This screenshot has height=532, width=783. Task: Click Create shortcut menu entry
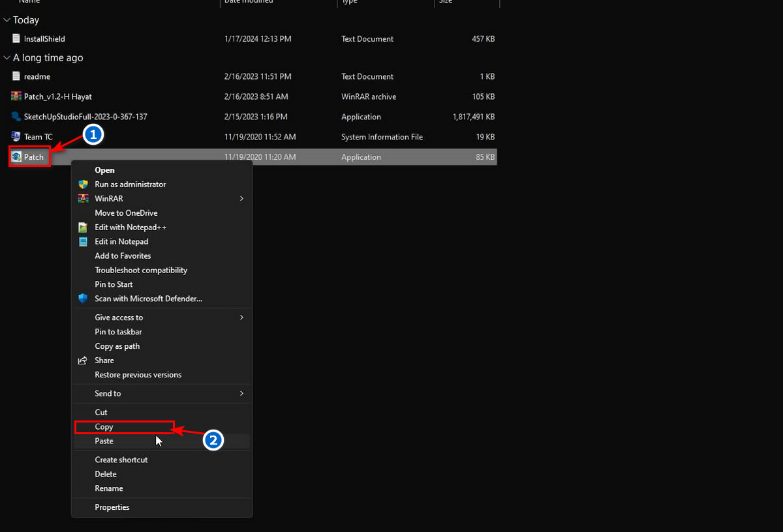tap(121, 460)
